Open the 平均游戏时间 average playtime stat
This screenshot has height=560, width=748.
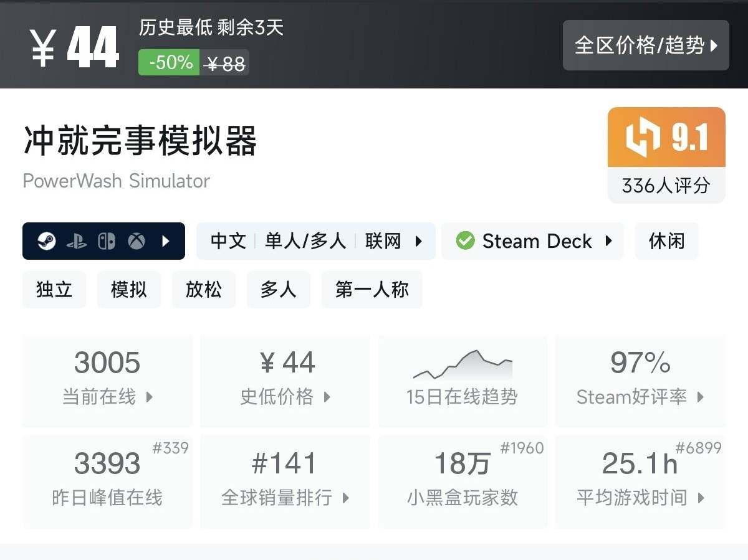coord(640,482)
